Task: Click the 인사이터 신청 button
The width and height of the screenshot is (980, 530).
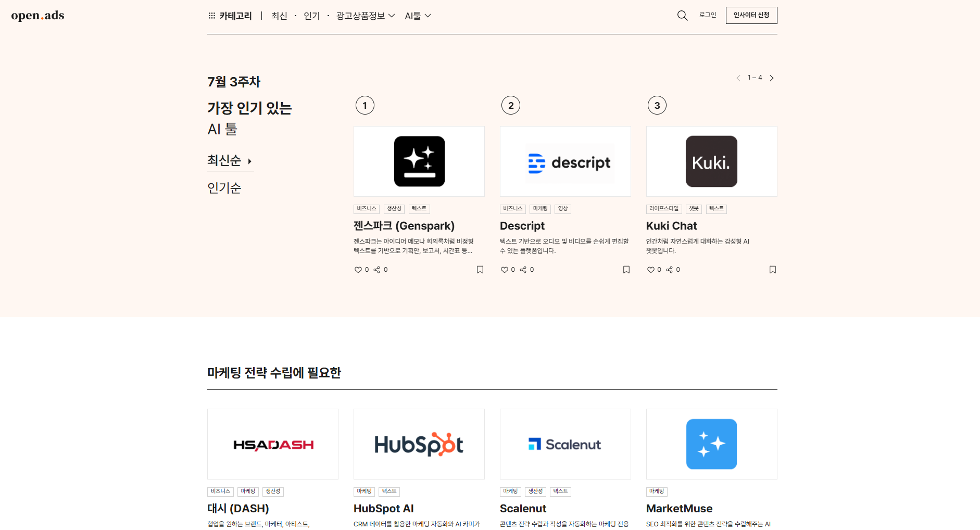Action: tap(751, 15)
